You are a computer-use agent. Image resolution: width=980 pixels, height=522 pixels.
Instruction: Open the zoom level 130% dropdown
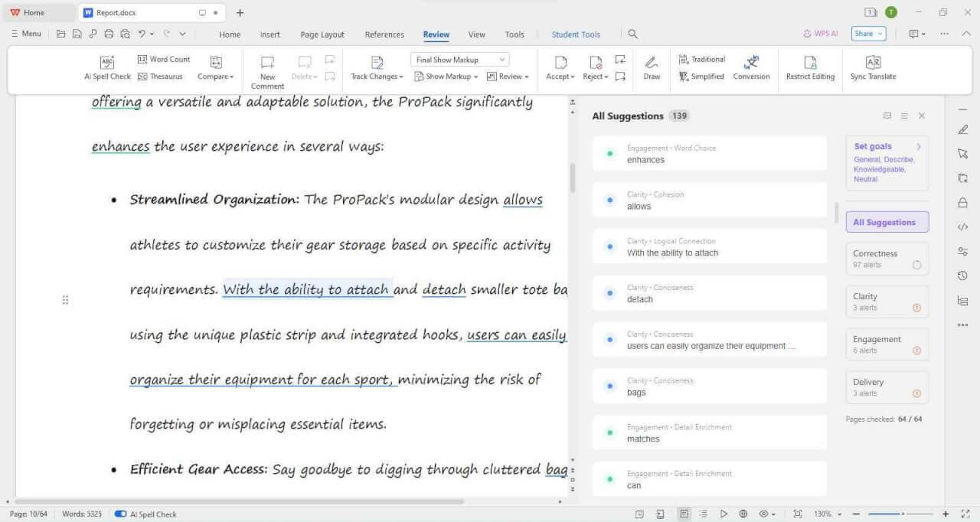[x=828, y=514]
